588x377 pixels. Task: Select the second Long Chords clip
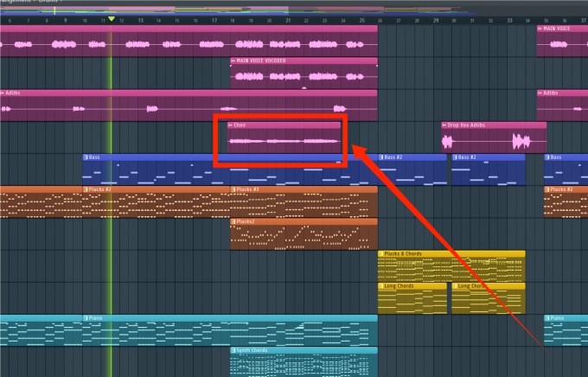(489, 298)
